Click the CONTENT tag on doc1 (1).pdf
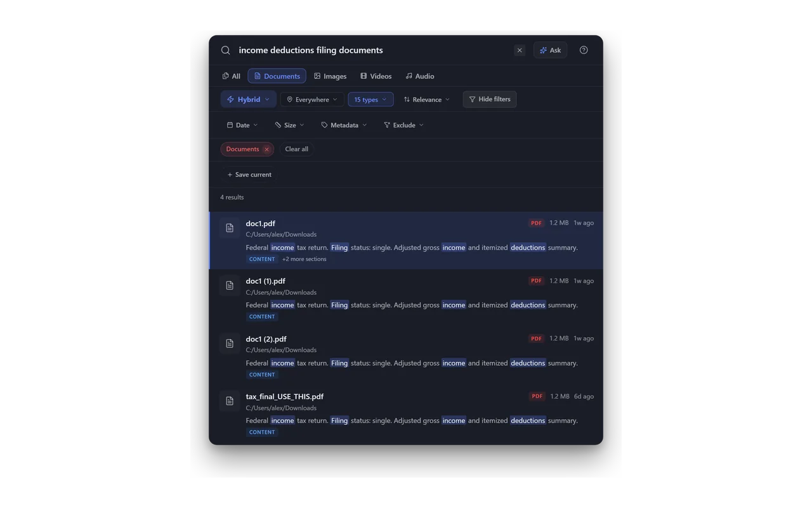Viewport: 812px width, 508px height. click(262, 317)
